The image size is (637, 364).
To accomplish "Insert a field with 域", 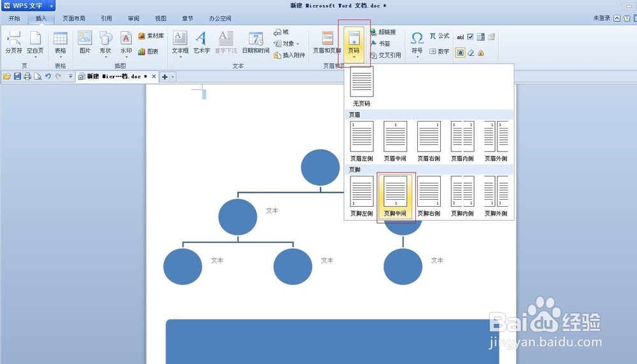I will (x=281, y=32).
